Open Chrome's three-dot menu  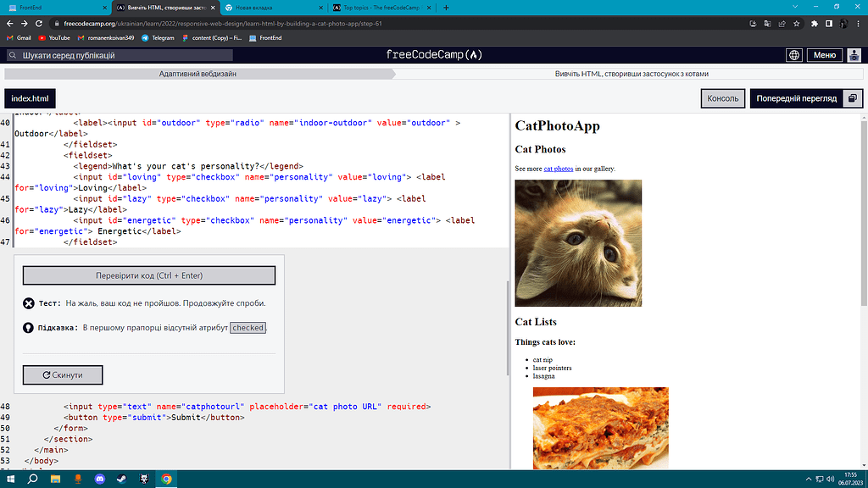coord(860,24)
